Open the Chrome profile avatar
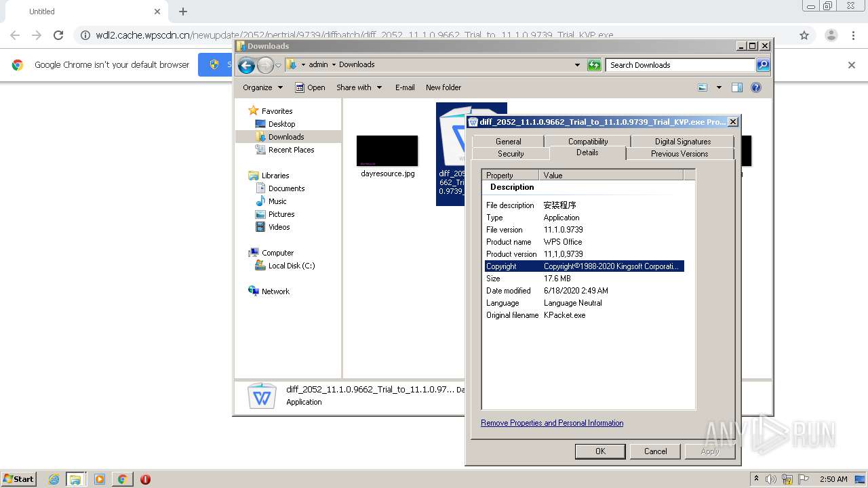Image resolution: width=868 pixels, height=488 pixels. pyautogui.click(x=831, y=35)
